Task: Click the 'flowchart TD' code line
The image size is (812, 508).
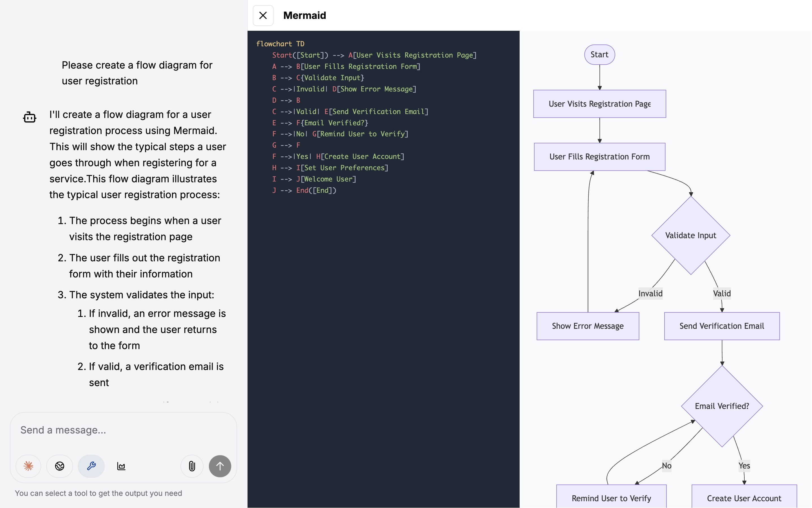Action: [280, 44]
